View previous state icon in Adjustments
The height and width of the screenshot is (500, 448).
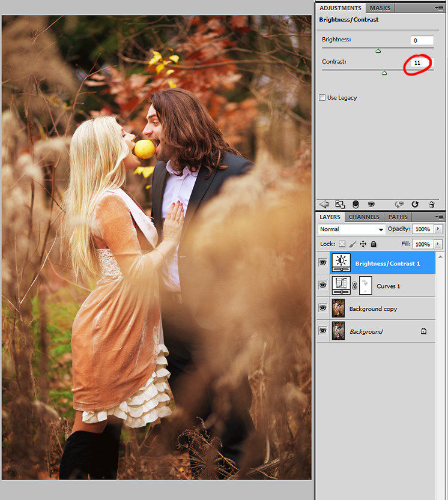tap(399, 205)
